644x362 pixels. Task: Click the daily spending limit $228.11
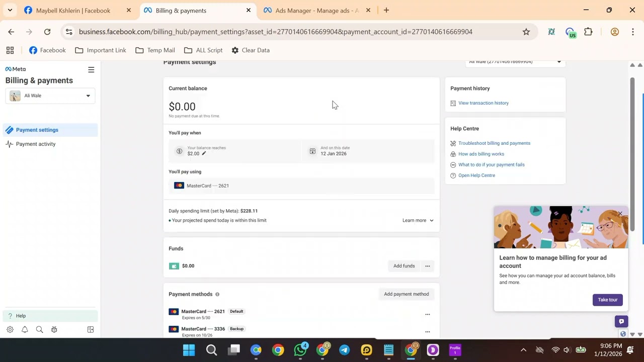[249, 211]
